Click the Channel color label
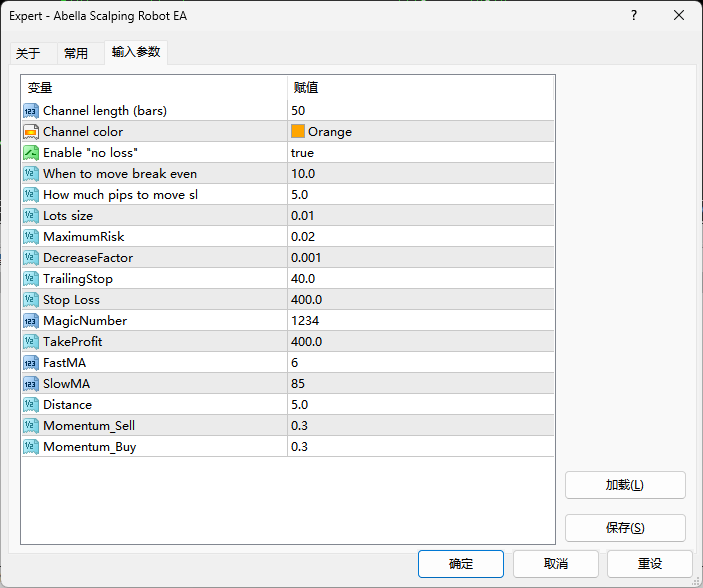The image size is (703, 588). point(83,132)
